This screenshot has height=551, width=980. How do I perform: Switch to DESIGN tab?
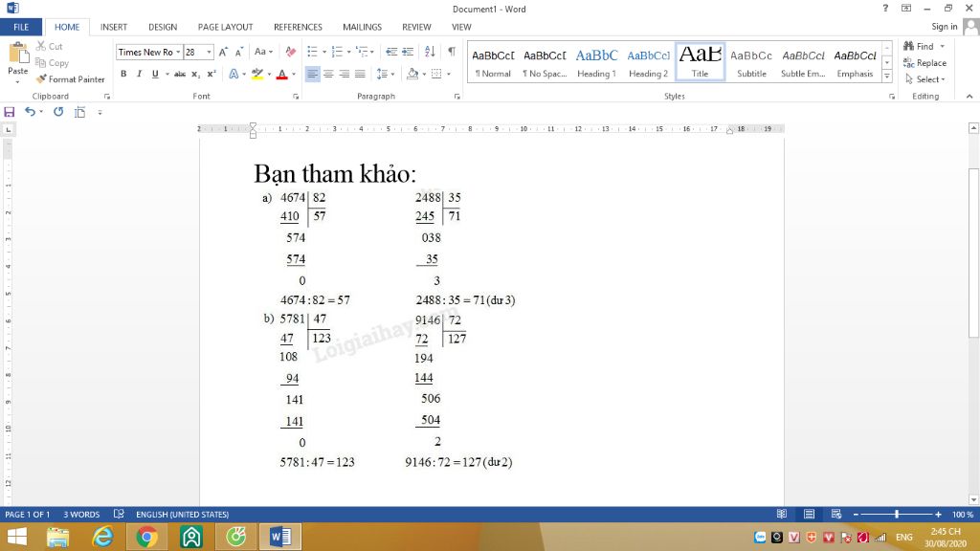(163, 27)
